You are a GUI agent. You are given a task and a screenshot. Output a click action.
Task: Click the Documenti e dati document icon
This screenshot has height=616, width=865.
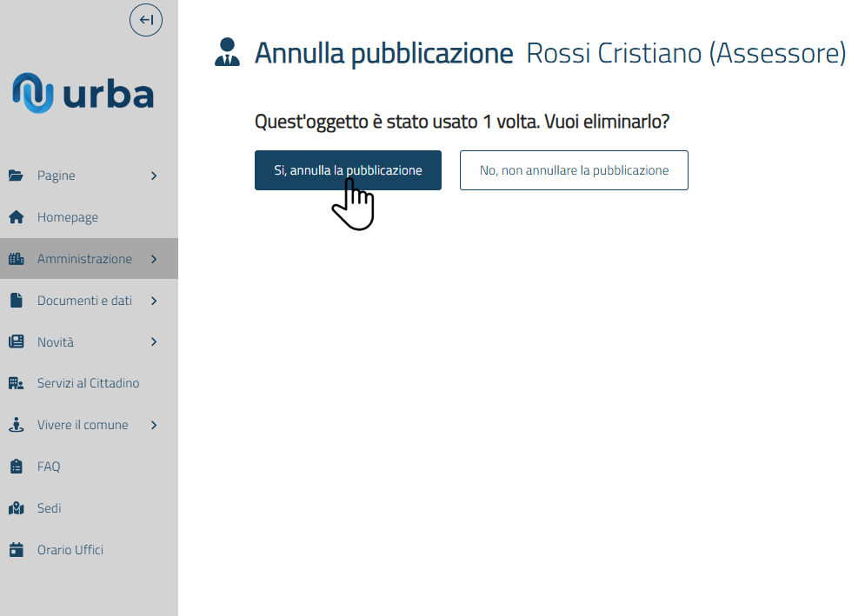[17, 300]
